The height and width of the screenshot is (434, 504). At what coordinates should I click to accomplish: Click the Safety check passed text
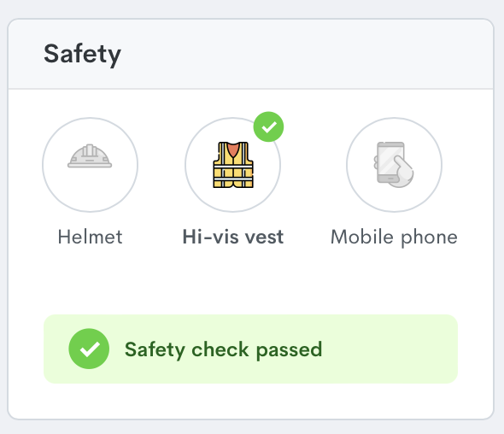tap(224, 349)
